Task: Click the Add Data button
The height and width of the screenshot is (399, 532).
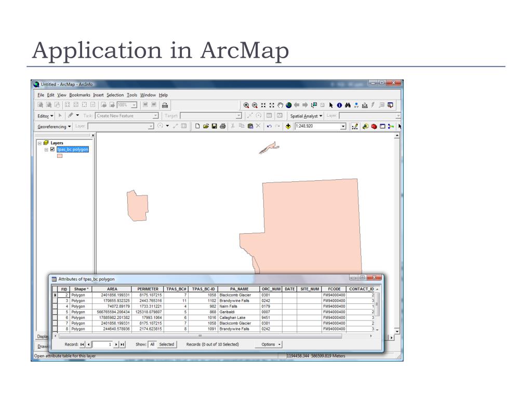Action: pyautogui.click(x=288, y=126)
